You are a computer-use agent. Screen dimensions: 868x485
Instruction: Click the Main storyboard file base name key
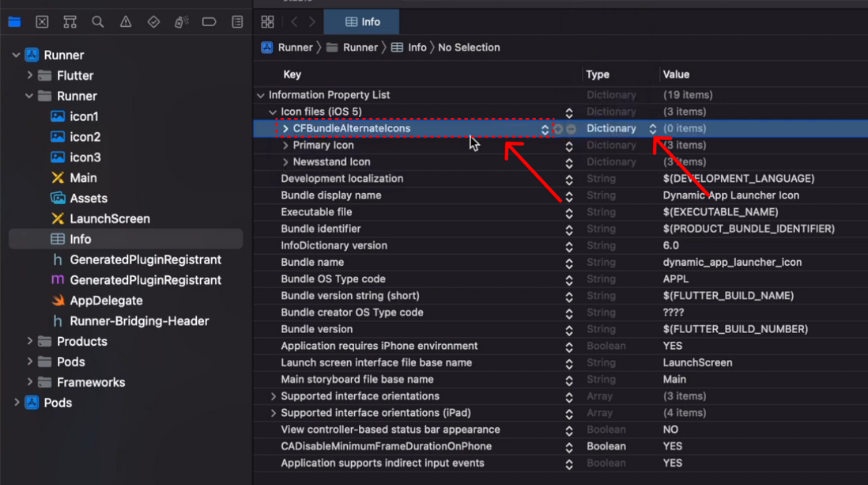(x=357, y=379)
